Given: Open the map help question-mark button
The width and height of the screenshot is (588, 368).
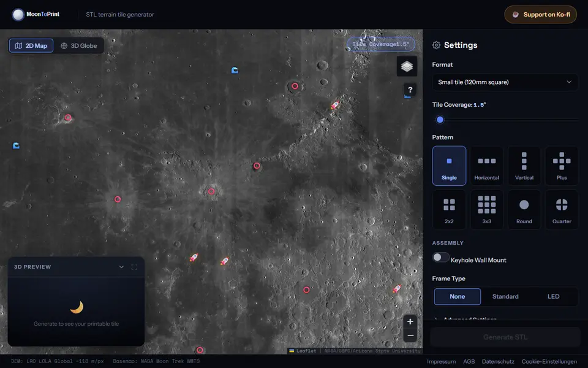Looking at the screenshot, I should (x=410, y=90).
